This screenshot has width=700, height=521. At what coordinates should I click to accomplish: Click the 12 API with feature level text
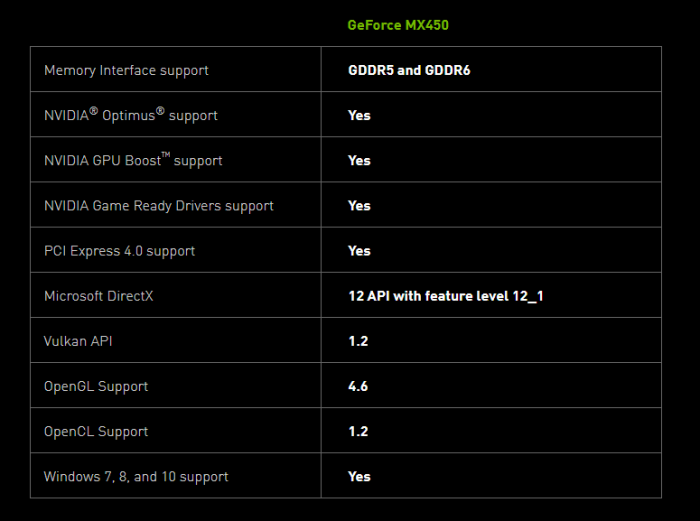click(445, 296)
